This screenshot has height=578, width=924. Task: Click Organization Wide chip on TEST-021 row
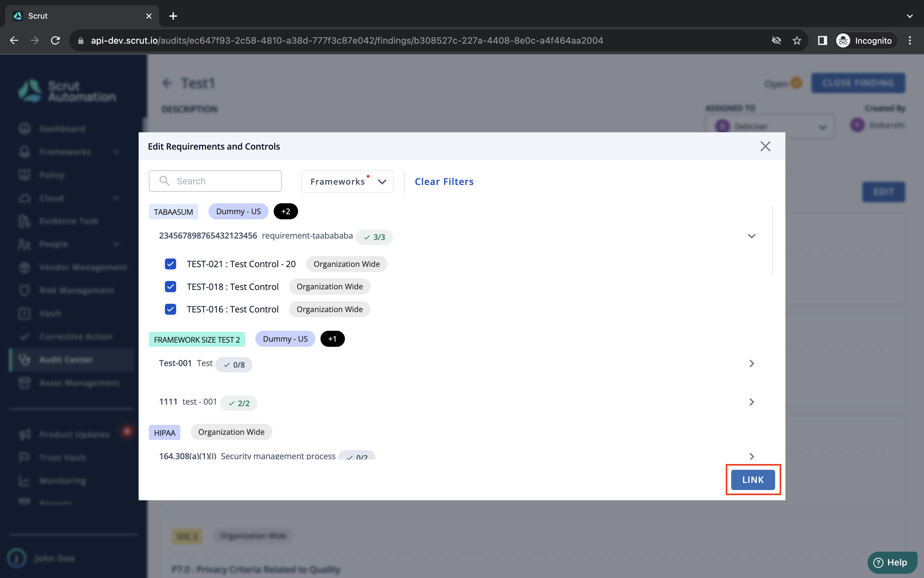[x=346, y=264]
